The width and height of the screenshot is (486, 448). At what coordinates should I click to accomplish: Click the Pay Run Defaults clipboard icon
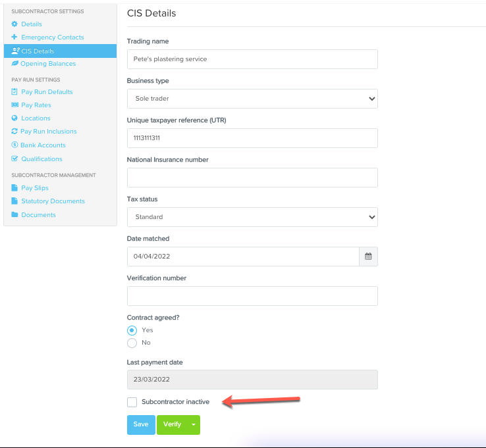coord(14,92)
